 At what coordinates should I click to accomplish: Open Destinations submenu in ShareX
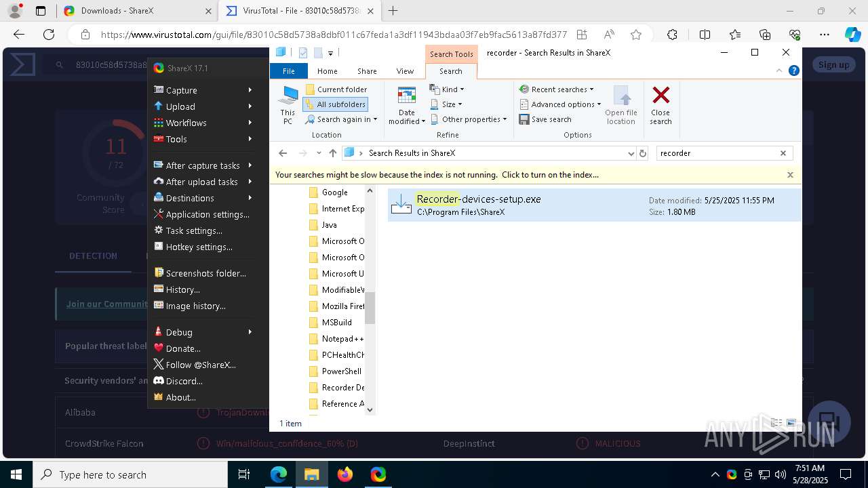[201, 198]
